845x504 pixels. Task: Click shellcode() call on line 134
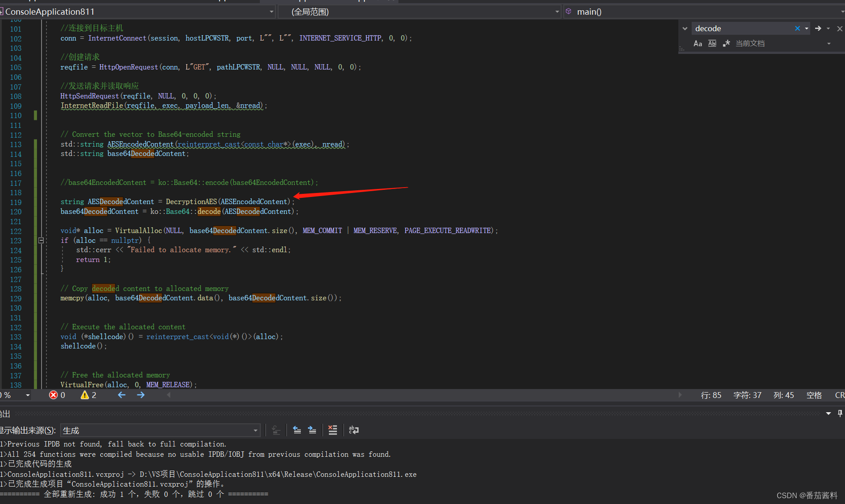tap(83, 346)
